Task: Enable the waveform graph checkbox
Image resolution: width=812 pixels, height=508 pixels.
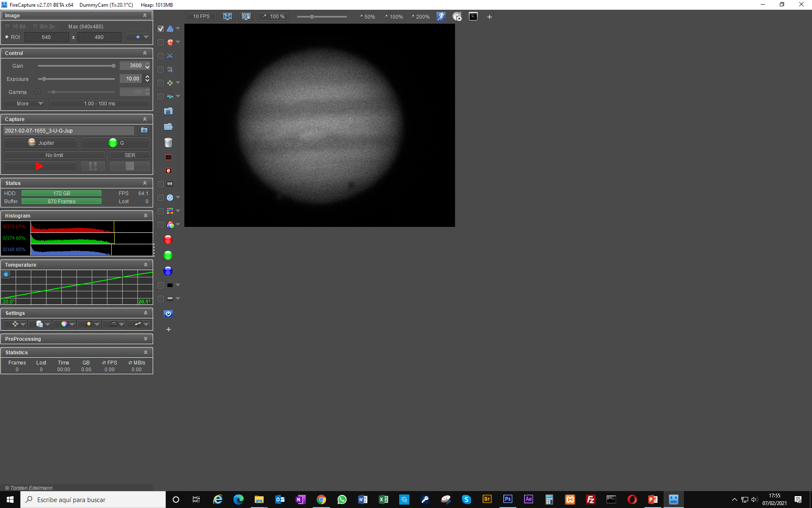Action: tap(161, 97)
